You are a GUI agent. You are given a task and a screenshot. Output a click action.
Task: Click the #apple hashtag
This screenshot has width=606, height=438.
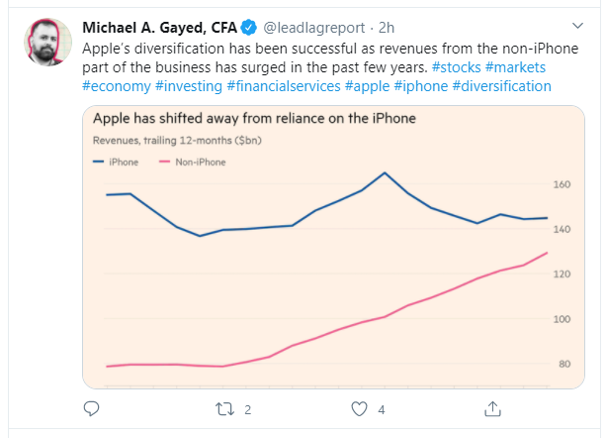pos(368,85)
